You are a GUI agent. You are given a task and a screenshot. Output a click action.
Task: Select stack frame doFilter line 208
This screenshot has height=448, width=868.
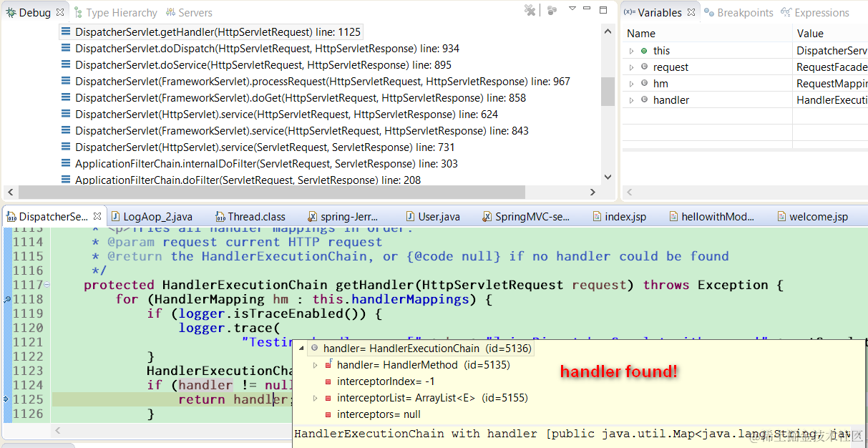click(248, 180)
